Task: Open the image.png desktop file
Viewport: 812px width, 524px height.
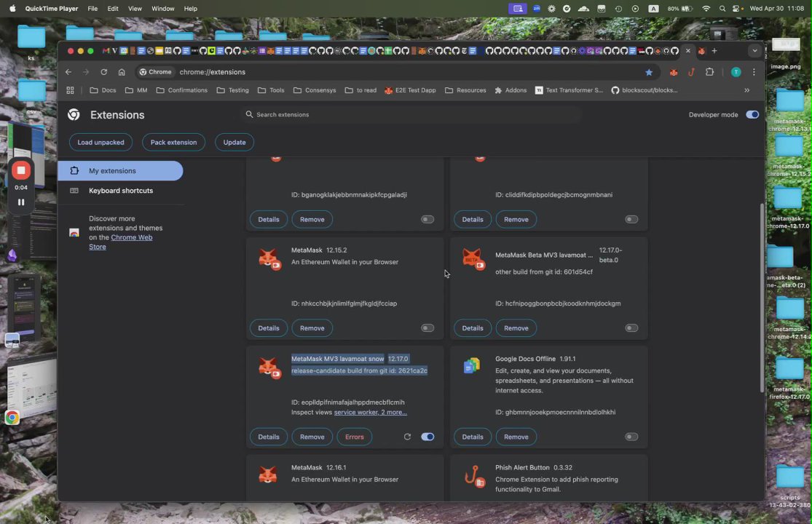Action: (786, 52)
